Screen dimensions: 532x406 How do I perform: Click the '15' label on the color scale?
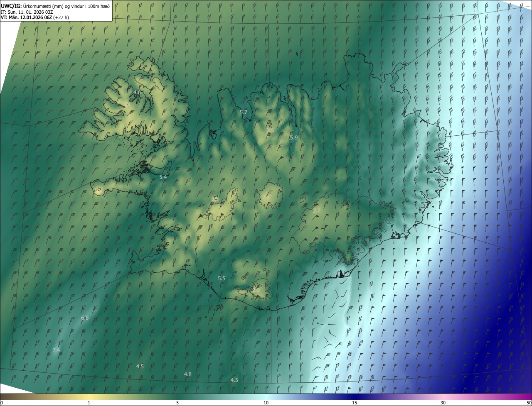355,403
